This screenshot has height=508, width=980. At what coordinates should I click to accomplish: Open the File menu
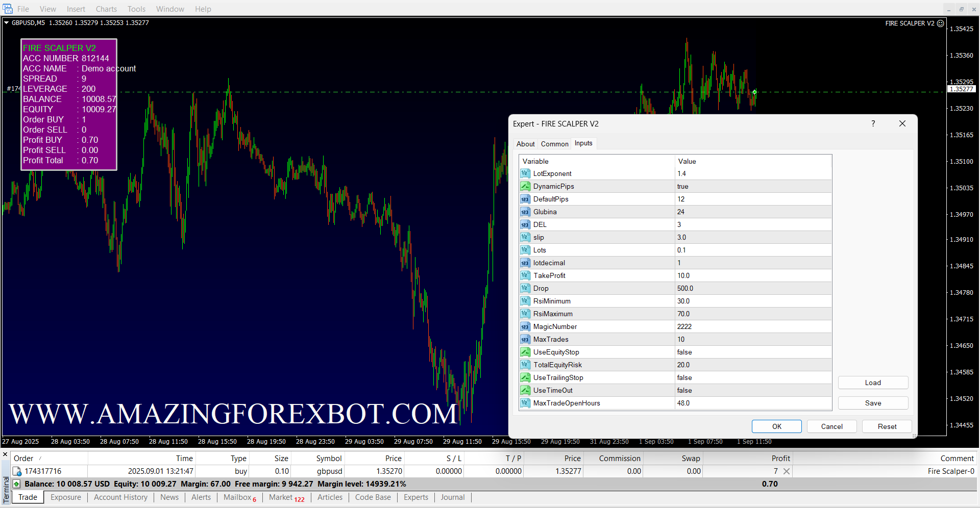click(x=23, y=9)
